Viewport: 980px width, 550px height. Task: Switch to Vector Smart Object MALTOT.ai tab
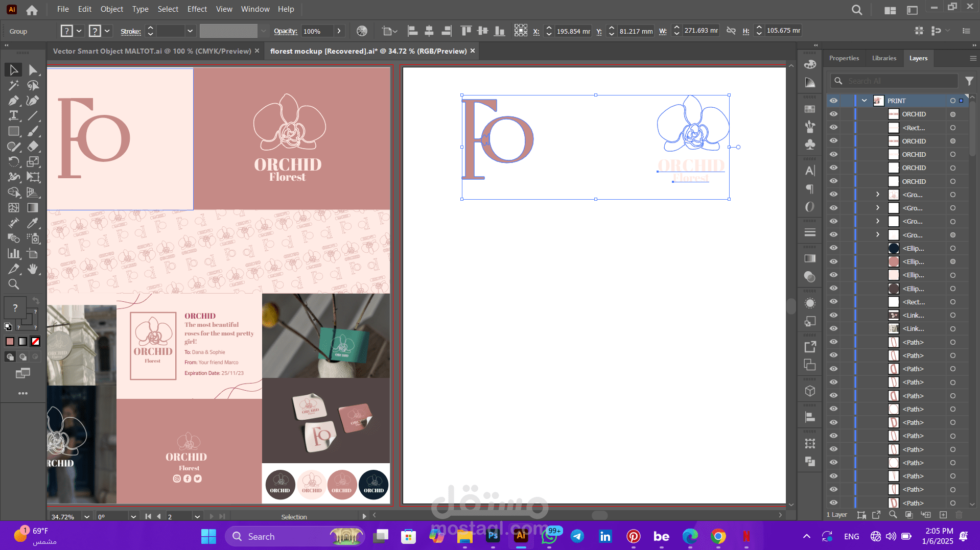[152, 51]
